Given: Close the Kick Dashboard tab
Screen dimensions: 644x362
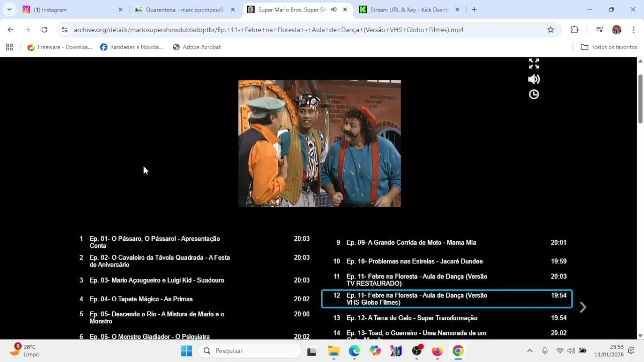Looking at the screenshot, I should [457, 10].
